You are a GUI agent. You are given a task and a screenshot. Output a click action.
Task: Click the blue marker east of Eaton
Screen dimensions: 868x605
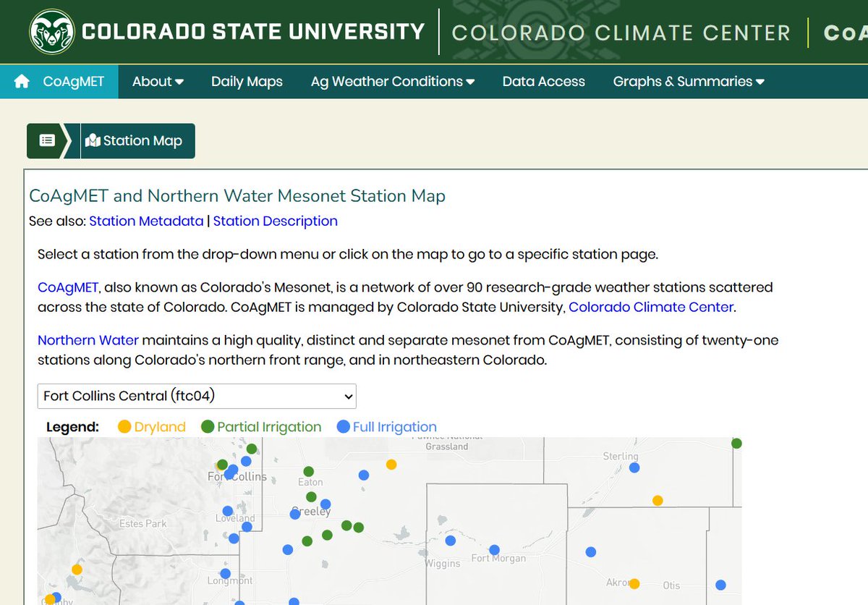[364, 475]
